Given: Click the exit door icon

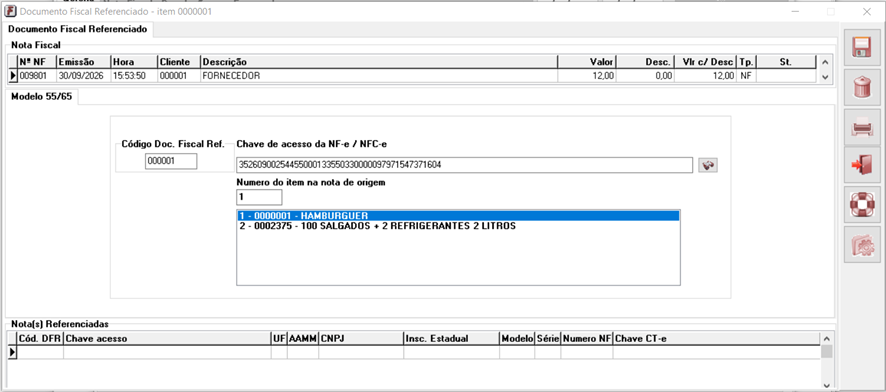Looking at the screenshot, I should pyautogui.click(x=862, y=165).
